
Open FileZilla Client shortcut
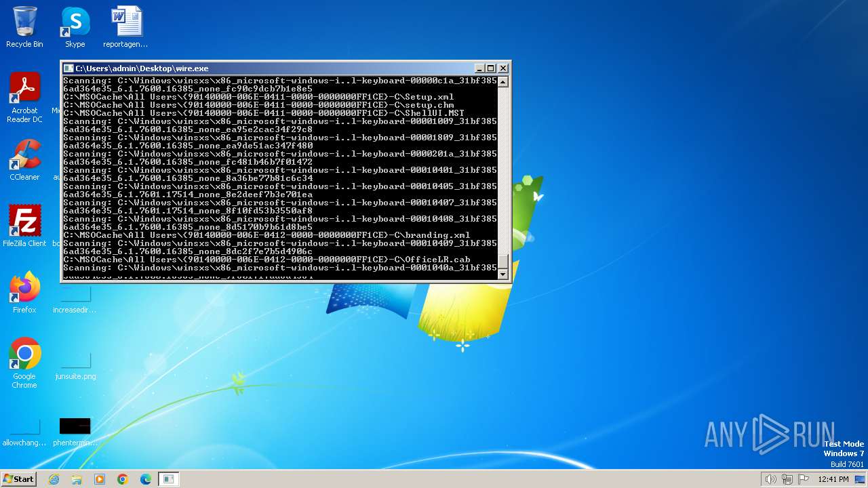tap(24, 226)
